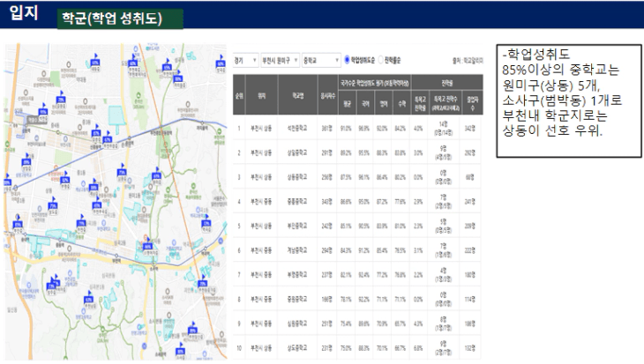Select 상동중학교 in rank 3 row
The height and width of the screenshot is (364, 644).
[x=297, y=177]
